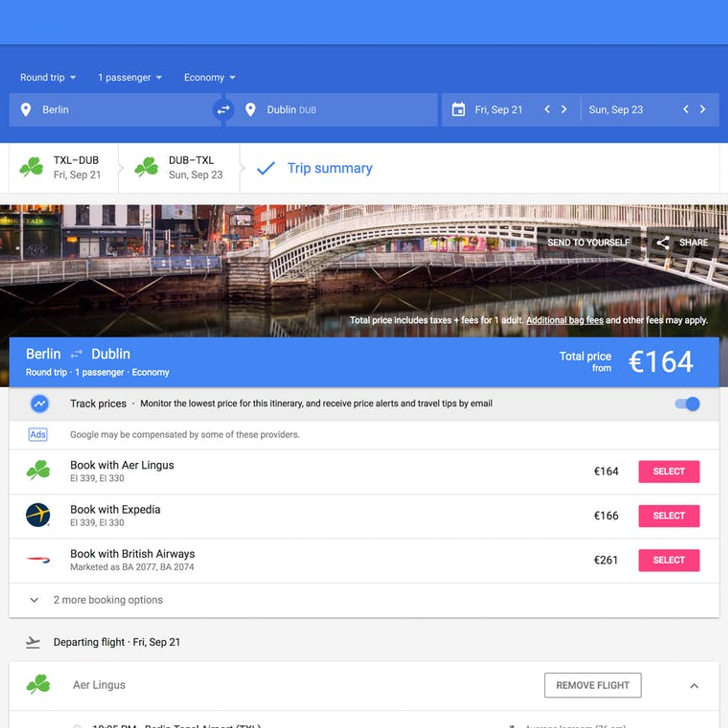This screenshot has height=728, width=728.
Task: Select the British Airways €261 booking
Action: coord(669,560)
